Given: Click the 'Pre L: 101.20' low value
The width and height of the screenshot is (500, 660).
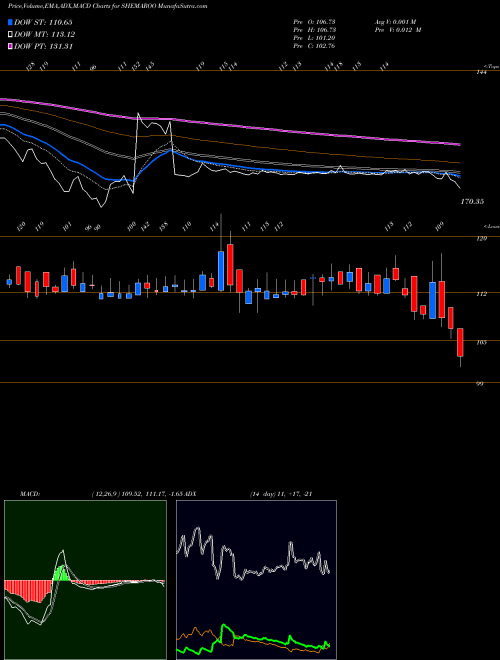Looking at the screenshot, I should pos(314,38).
